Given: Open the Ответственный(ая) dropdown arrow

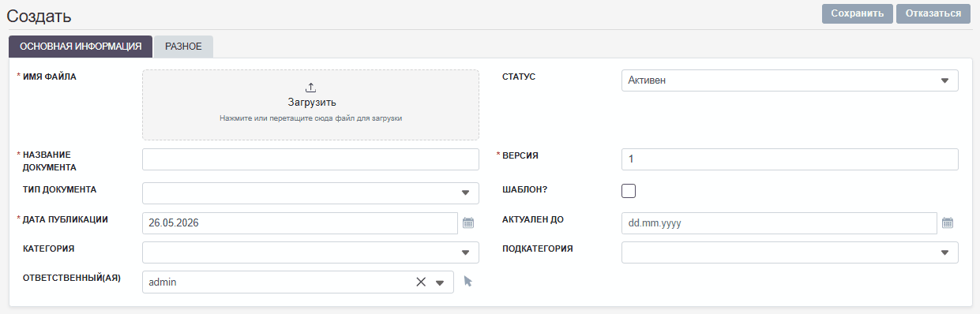Looking at the screenshot, I should click(x=441, y=282).
